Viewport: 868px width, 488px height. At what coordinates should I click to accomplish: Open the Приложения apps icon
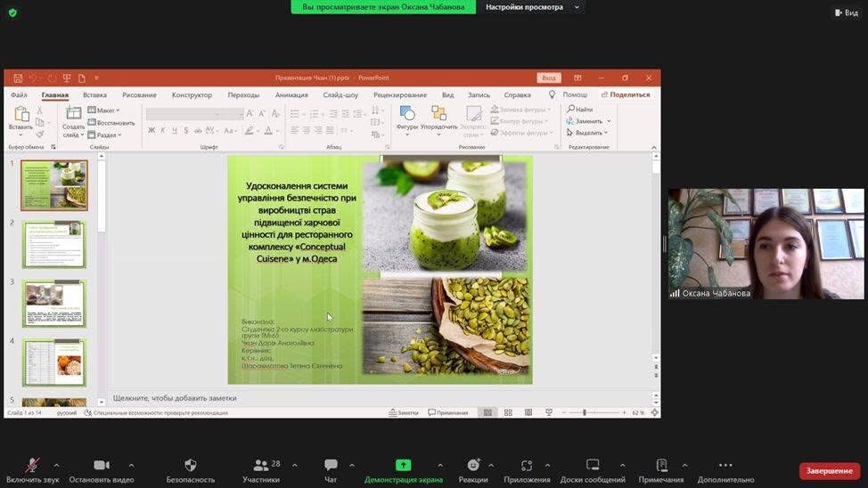tap(527, 466)
